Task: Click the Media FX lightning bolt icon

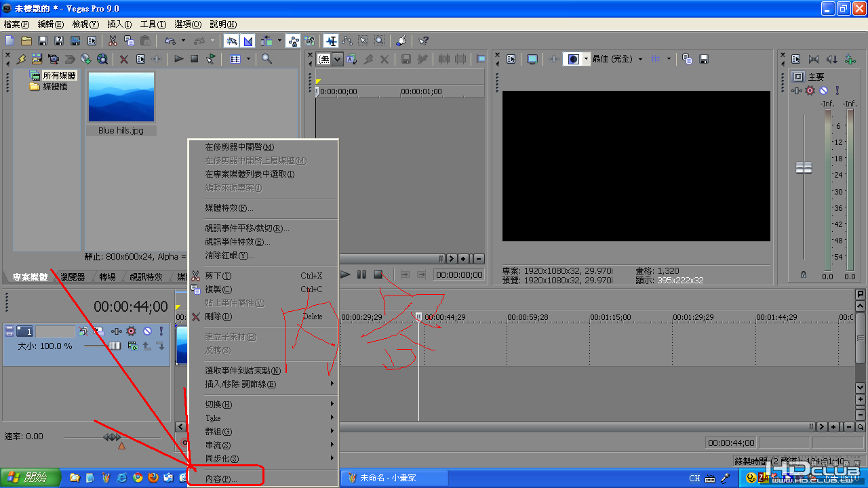Action: 21,59
